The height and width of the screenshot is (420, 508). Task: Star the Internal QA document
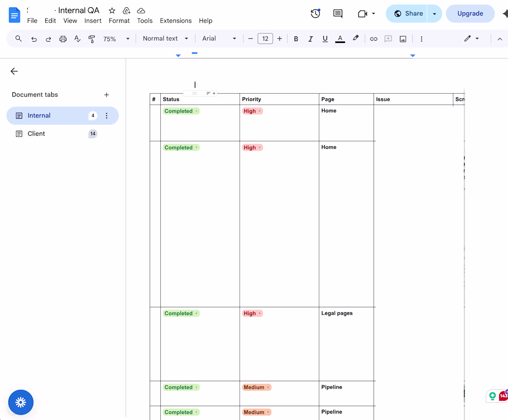[112, 11]
